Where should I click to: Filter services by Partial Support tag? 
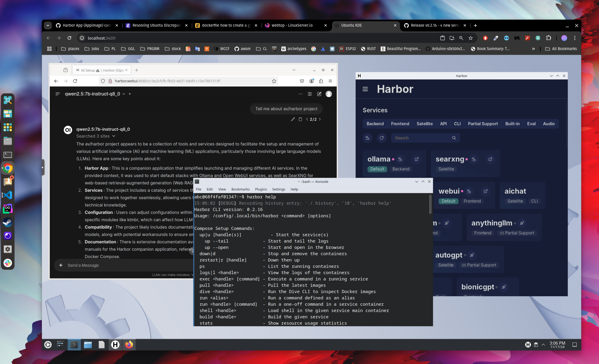click(482, 124)
